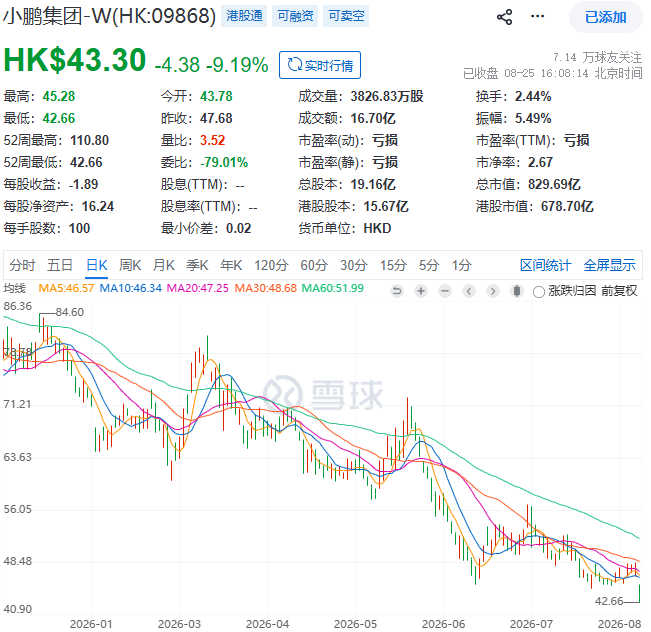Viewport: 651px width, 632px height.
Task: Click the stock title 小鹏集团-W(HK:09868)
Action: (110, 16)
